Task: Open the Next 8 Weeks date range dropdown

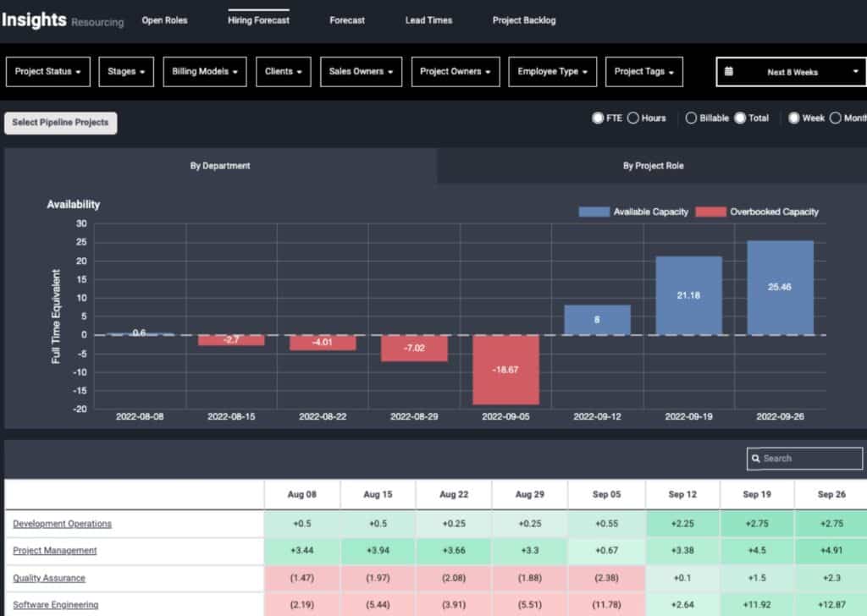Action: [791, 72]
